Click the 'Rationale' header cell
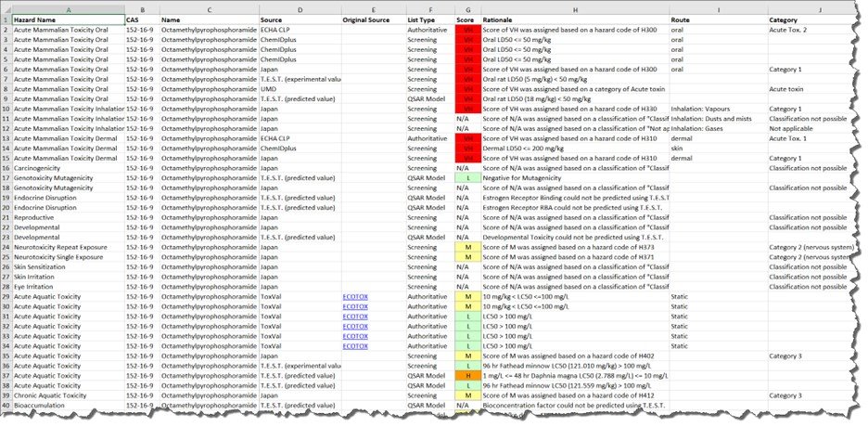The height and width of the screenshot is (427, 868). pos(575,19)
